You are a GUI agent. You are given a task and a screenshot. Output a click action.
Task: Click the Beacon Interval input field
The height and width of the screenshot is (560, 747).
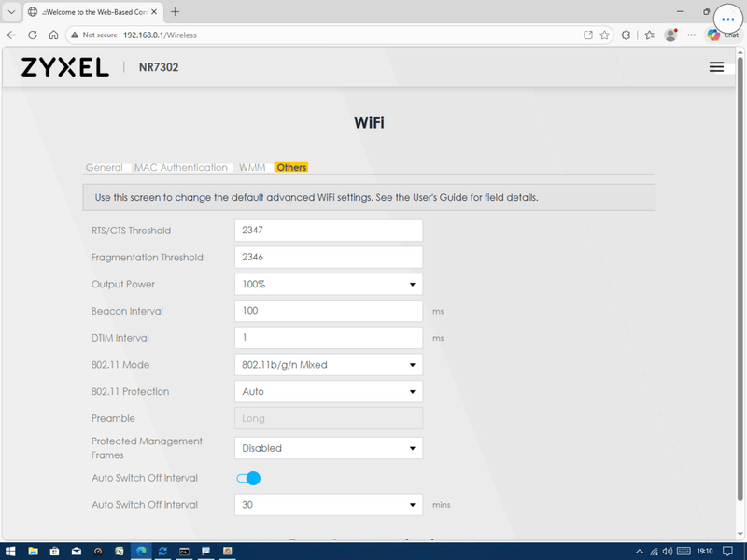point(329,311)
